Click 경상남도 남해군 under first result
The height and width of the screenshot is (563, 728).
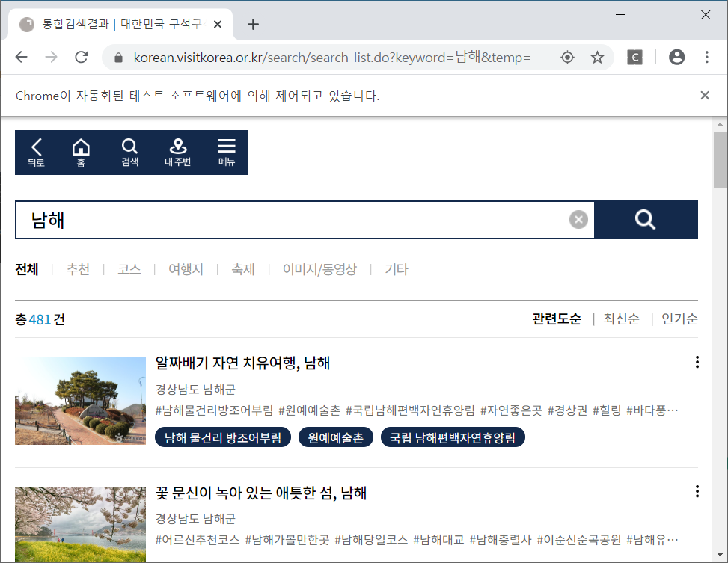[x=195, y=389]
